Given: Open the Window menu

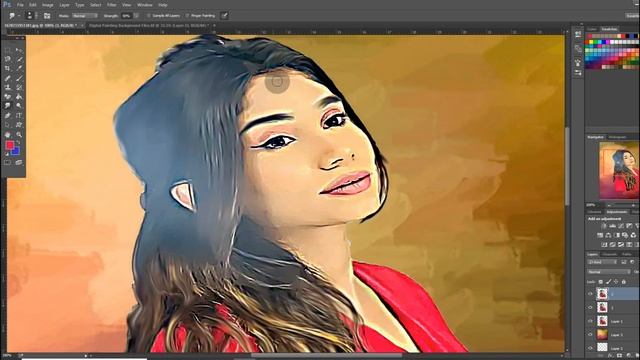Looking at the screenshot, I should (144, 5).
